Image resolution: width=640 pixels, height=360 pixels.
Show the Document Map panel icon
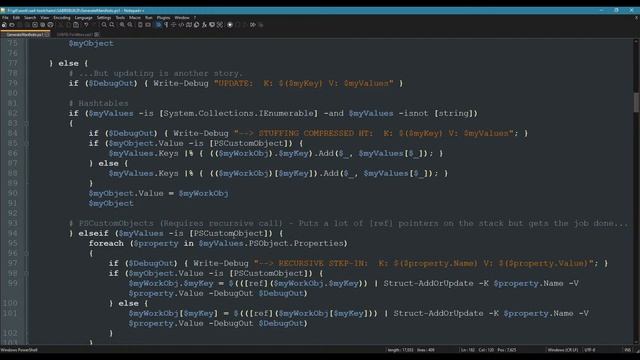[189, 25]
